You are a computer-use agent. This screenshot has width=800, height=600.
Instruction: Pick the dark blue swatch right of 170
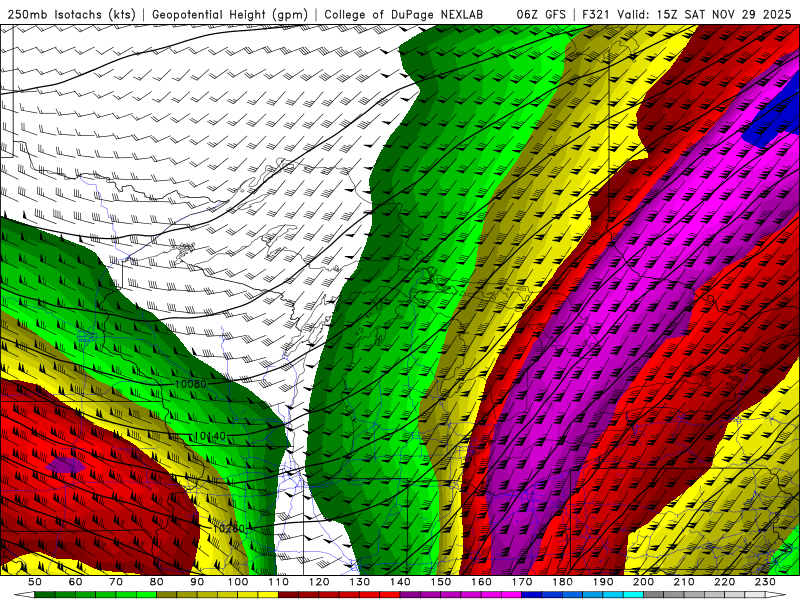tap(532, 595)
